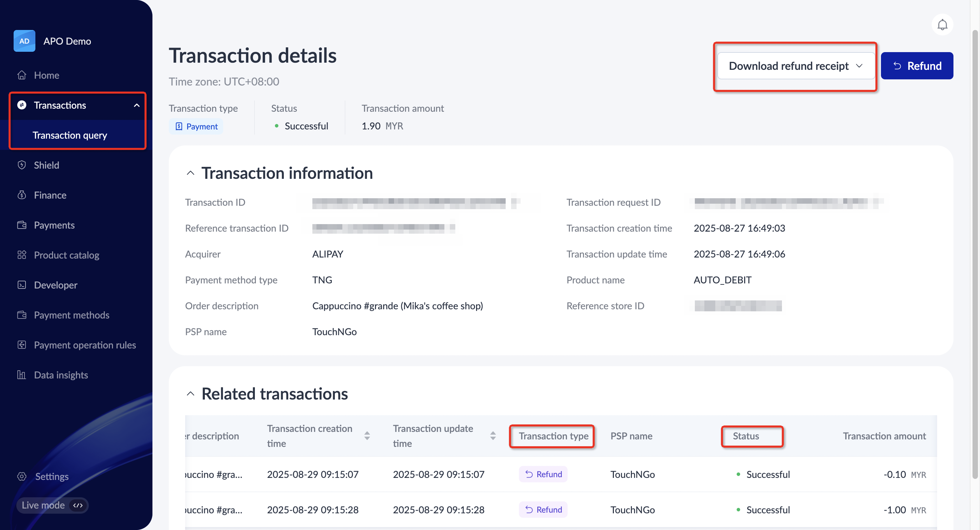
Task: Click the Developer terminal icon
Action: [x=22, y=285]
